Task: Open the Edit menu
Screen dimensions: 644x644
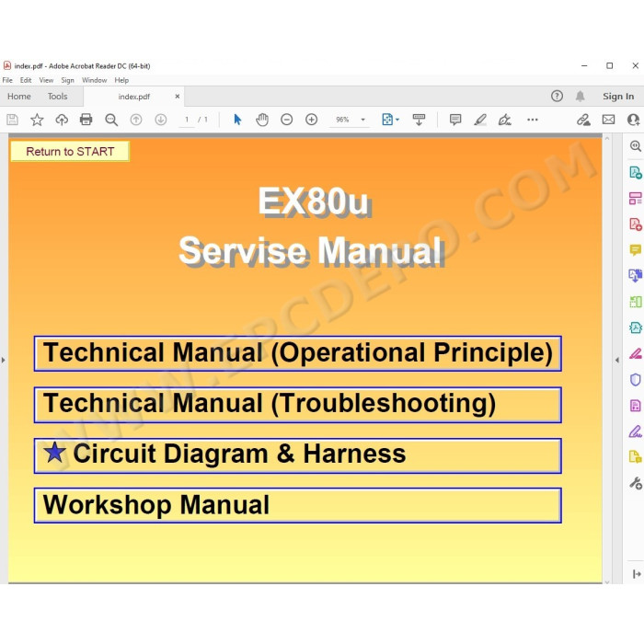Action: pyautogui.click(x=26, y=80)
